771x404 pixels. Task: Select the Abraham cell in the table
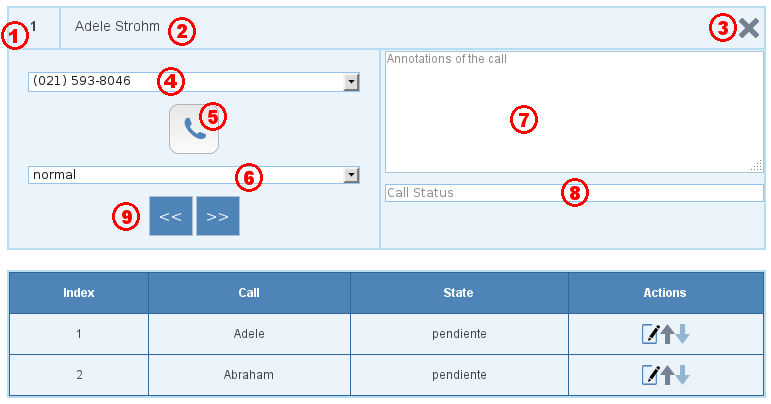pyautogui.click(x=249, y=375)
